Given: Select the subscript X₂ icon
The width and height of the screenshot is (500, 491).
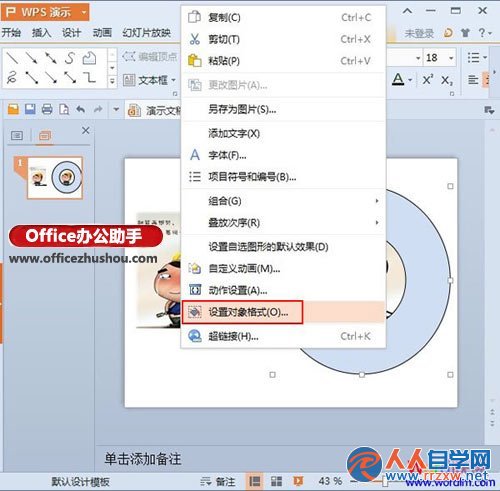Looking at the screenshot, I should pyautogui.click(x=447, y=80).
